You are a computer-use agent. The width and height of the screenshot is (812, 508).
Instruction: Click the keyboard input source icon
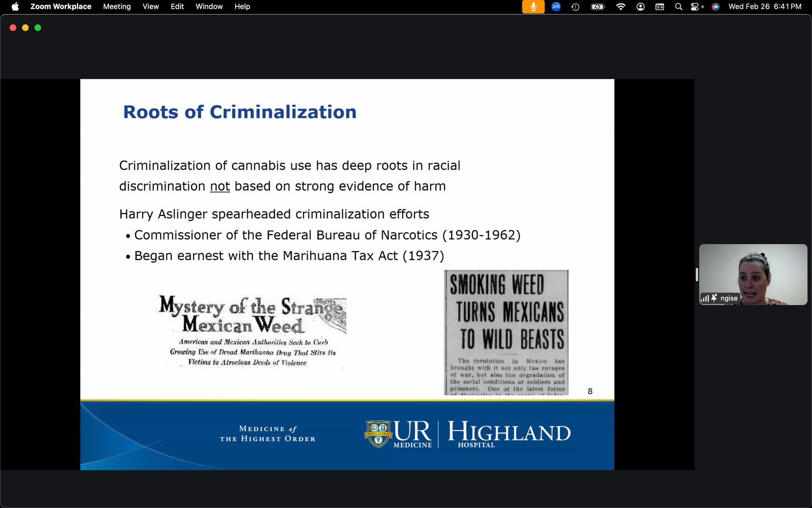point(659,7)
